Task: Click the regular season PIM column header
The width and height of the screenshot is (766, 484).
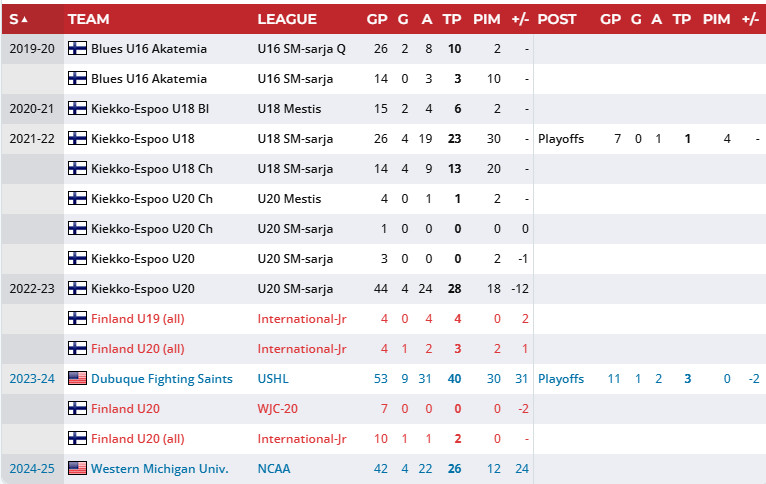Action: pos(486,19)
